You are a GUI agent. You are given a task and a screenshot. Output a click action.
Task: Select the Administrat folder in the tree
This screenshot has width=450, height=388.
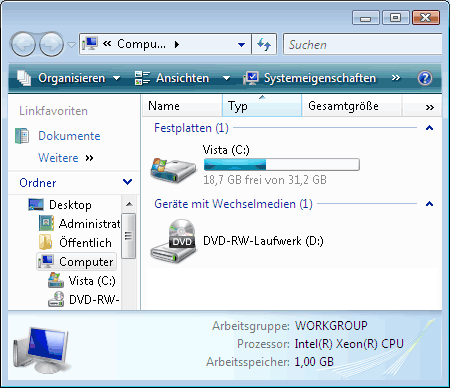(x=89, y=223)
